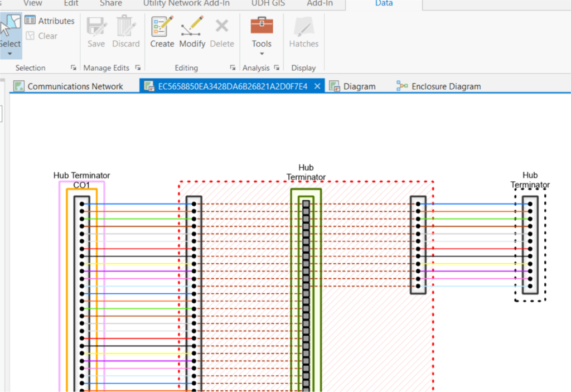Open the Data ribbon tab
571x392 pixels.
pyautogui.click(x=384, y=3)
